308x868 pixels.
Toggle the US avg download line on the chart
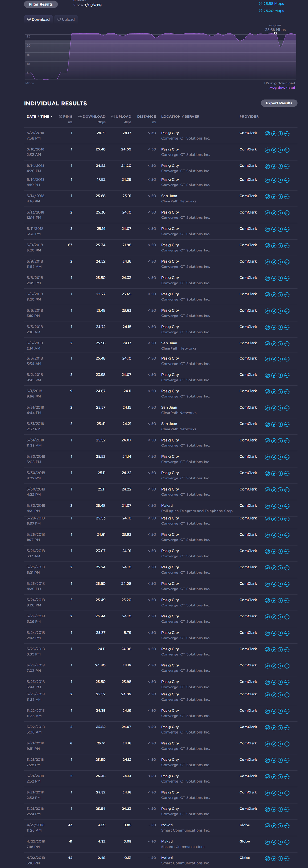point(279,83)
